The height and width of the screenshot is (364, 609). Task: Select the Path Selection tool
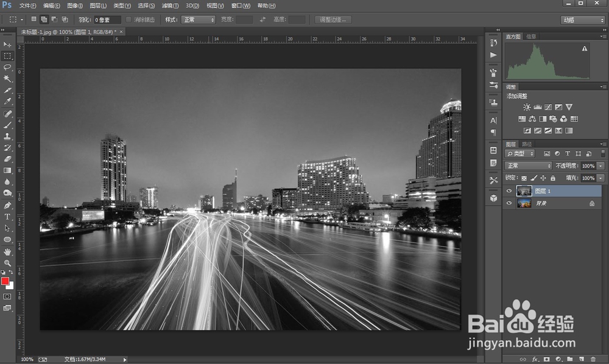point(7,228)
